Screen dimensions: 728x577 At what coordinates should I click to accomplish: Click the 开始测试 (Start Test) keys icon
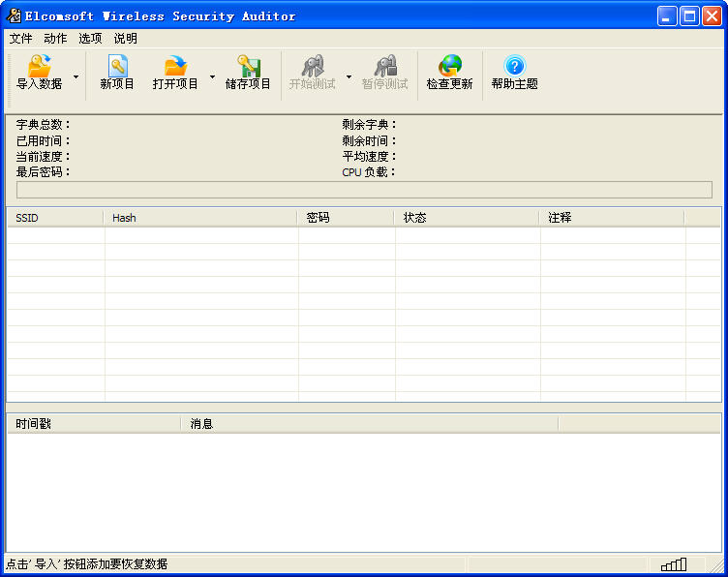(x=312, y=66)
